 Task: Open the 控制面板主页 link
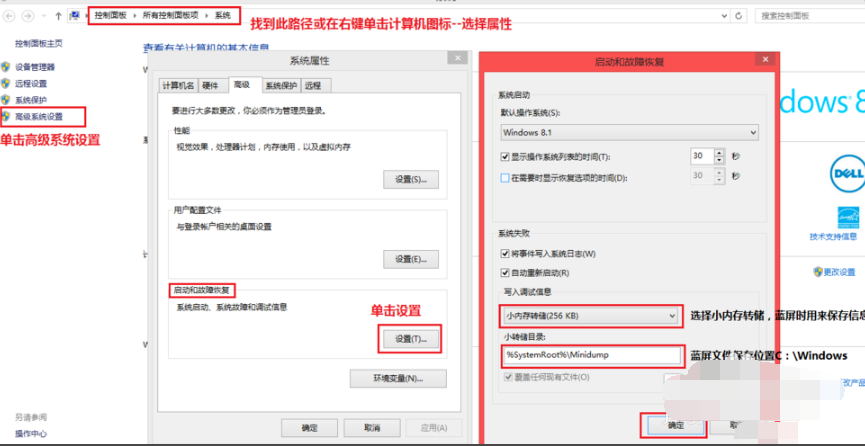(39, 44)
